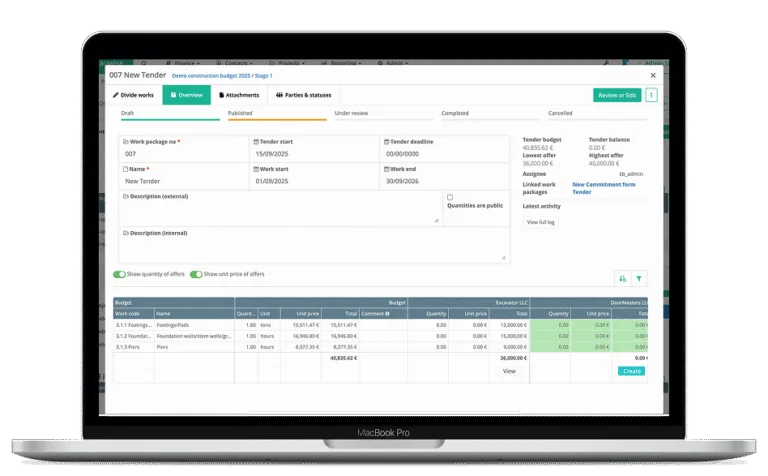This screenshot has width=768, height=476.
Task: Click the Tender start calendar icon
Action: [x=257, y=142]
